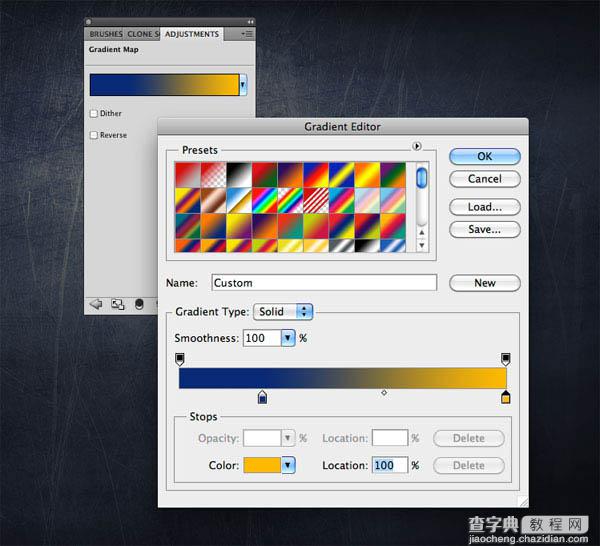
Task: Select the transparent rainbow preset thumbnail
Action: click(290, 200)
